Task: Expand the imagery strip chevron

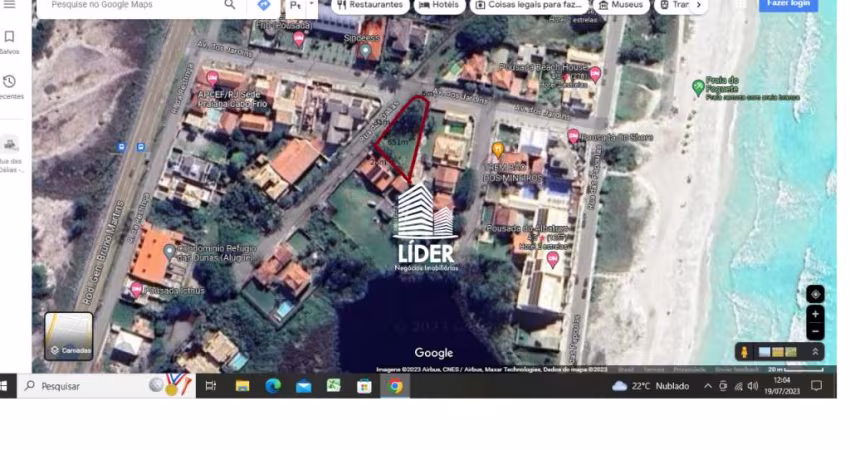Action: 815,352
